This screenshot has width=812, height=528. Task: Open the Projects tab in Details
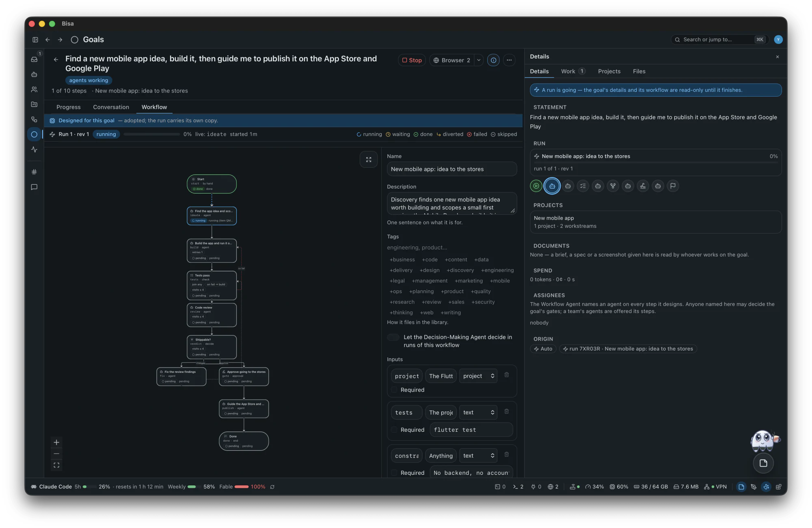pos(609,71)
